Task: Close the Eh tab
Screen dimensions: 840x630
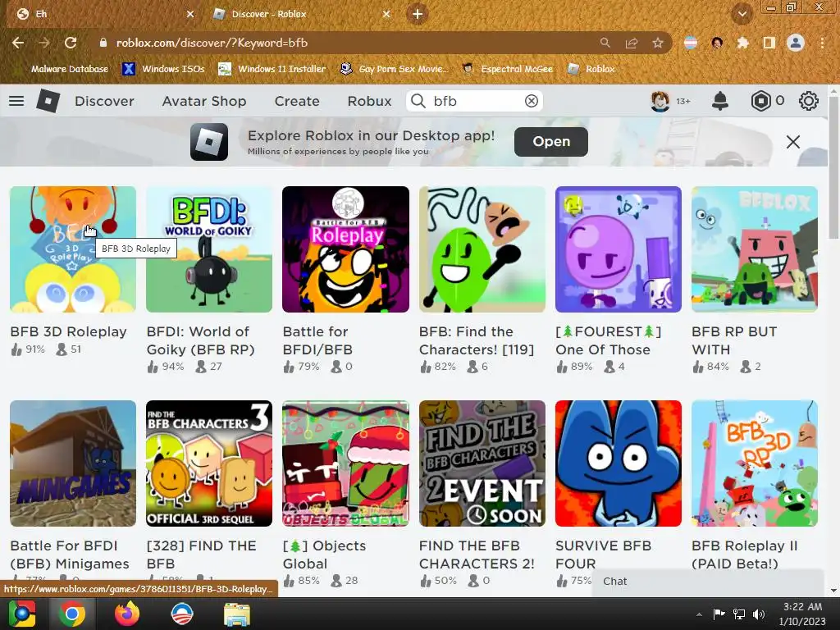Action: 190,14
